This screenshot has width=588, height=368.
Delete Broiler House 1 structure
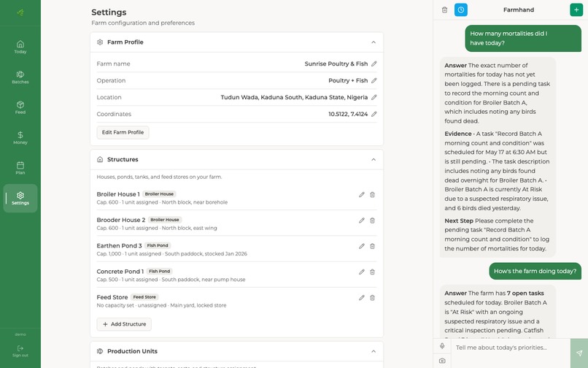372,194
